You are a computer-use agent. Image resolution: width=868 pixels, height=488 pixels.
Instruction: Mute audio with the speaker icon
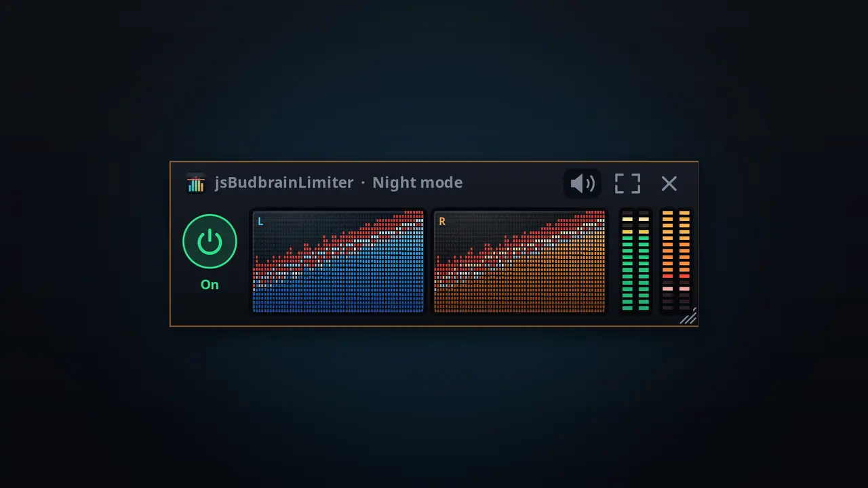(x=583, y=183)
